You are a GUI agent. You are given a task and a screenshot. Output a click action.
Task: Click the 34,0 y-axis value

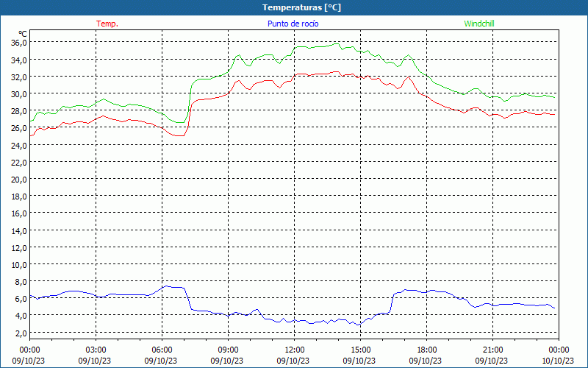coord(19,60)
